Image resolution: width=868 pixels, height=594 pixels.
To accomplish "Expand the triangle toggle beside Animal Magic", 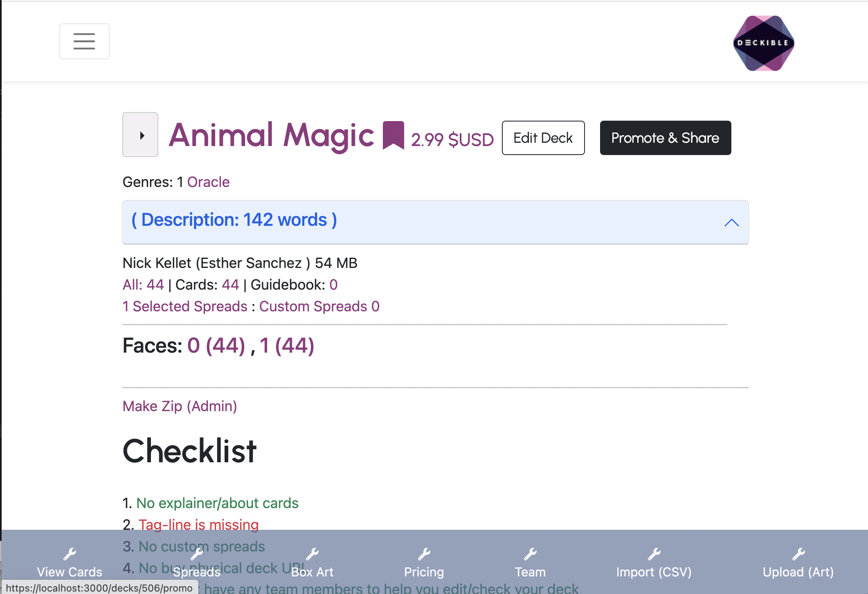I will coord(140,135).
